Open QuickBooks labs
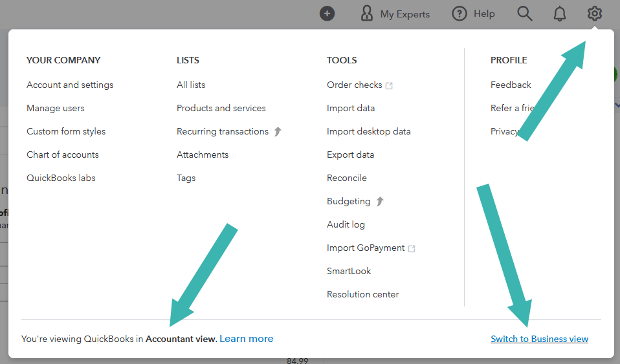Image resolution: width=620 pixels, height=364 pixels. point(61,178)
